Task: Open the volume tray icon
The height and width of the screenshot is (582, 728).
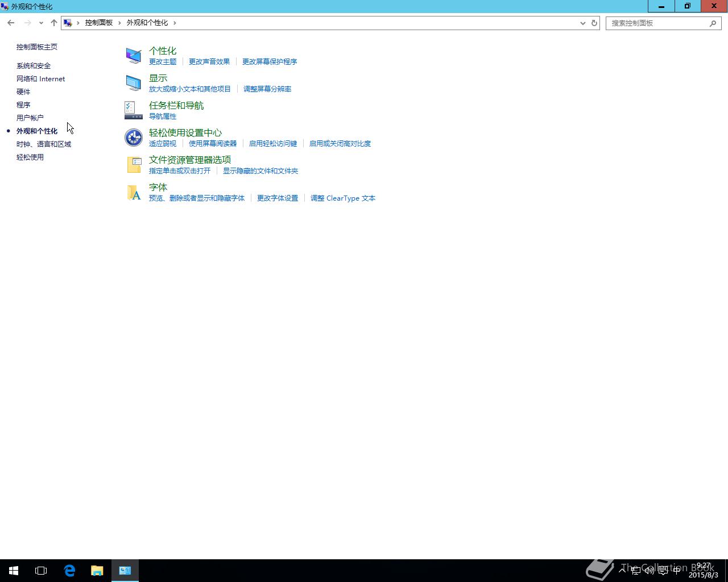Action: pyautogui.click(x=649, y=571)
